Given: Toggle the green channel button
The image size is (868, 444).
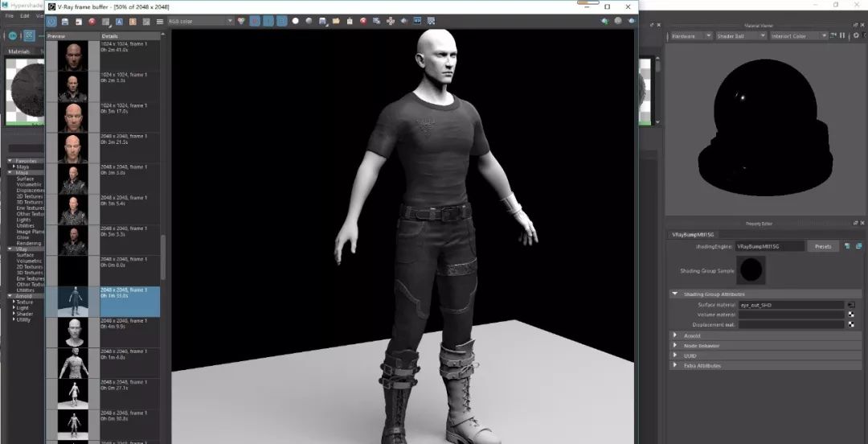Looking at the screenshot, I should coord(268,21).
